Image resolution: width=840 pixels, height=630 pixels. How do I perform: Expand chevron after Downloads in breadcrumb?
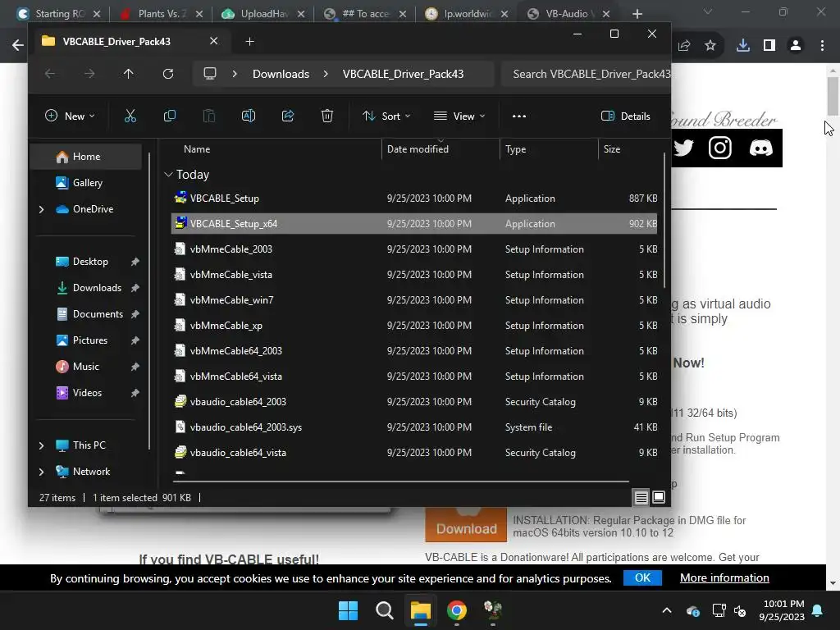pyautogui.click(x=326, y=74)
